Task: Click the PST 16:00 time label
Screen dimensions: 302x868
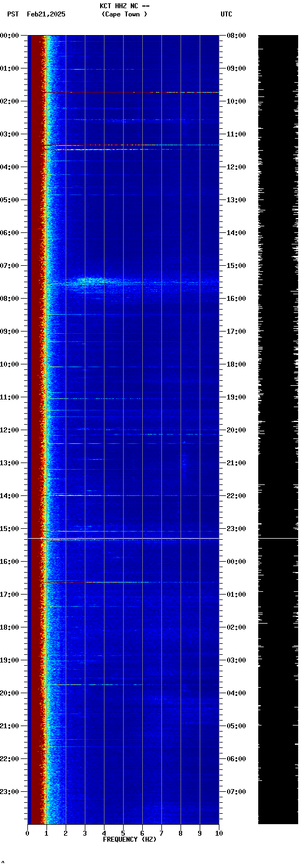Action: (9, 562)
